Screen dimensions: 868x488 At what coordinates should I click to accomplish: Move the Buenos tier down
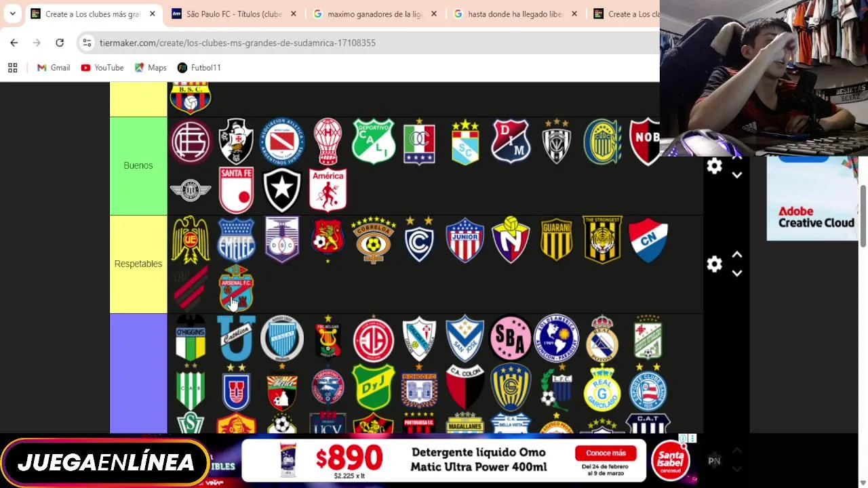tap(737, 175)
